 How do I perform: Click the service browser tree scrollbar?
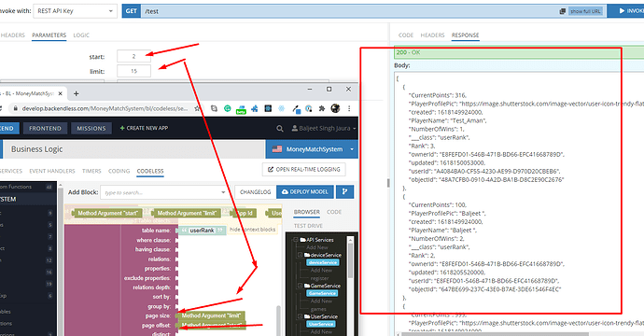pos(350,260)
